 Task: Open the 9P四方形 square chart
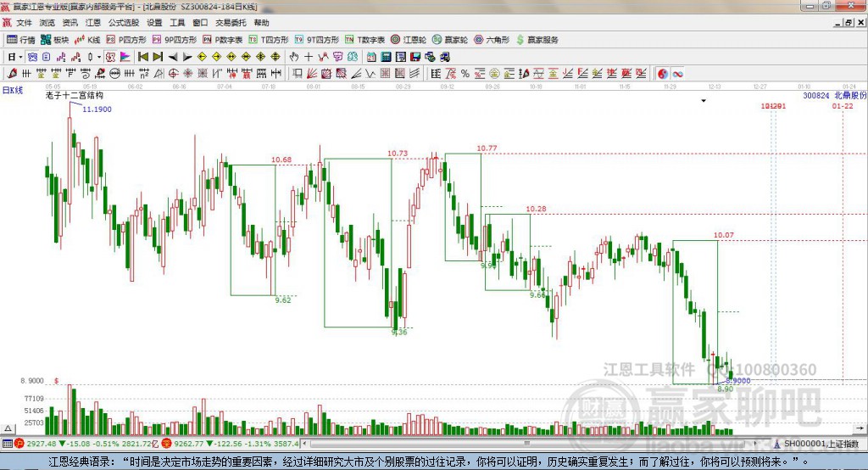click(x=175, y=40)
